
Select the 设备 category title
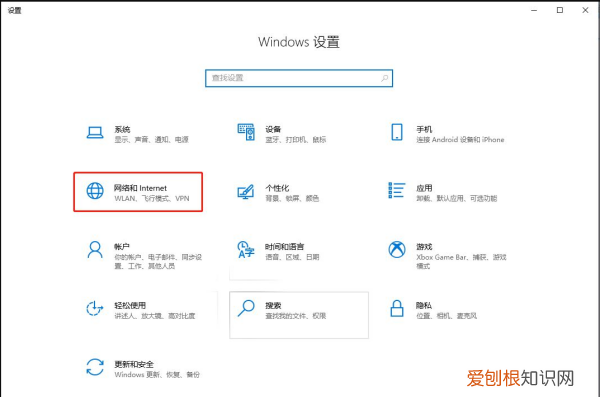pos(273,129)
